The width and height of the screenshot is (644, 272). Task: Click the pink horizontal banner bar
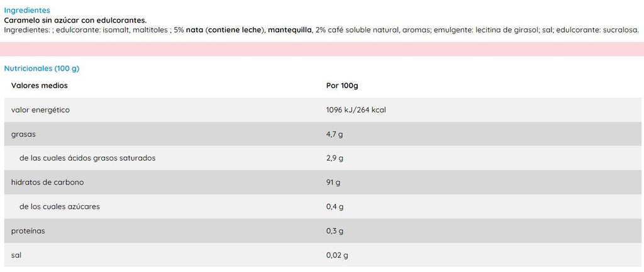(x=322, y=49)
